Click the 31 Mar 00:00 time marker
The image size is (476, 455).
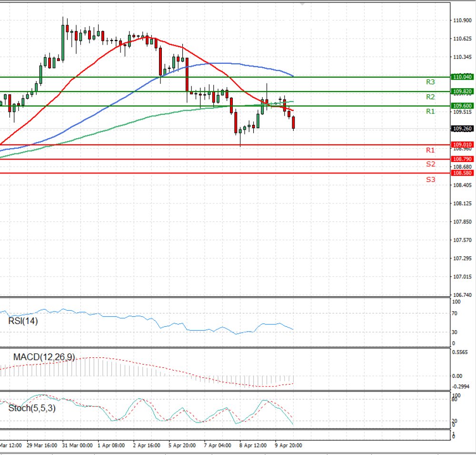point(77,445)
